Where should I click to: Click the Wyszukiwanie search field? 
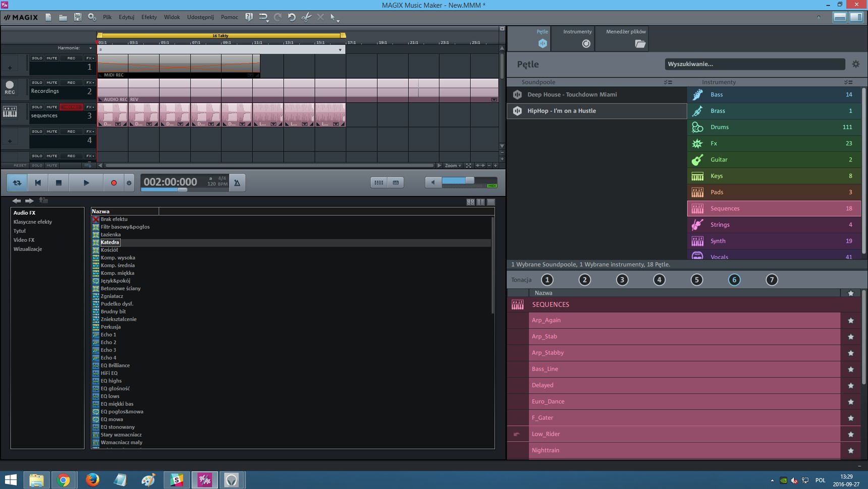pyautogui.click(x=754, y=64)
